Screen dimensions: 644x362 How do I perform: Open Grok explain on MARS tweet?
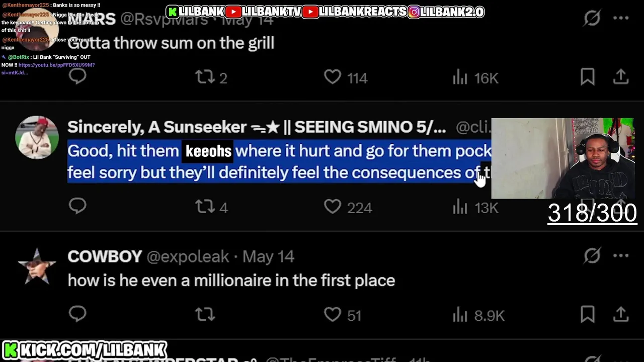592,18
